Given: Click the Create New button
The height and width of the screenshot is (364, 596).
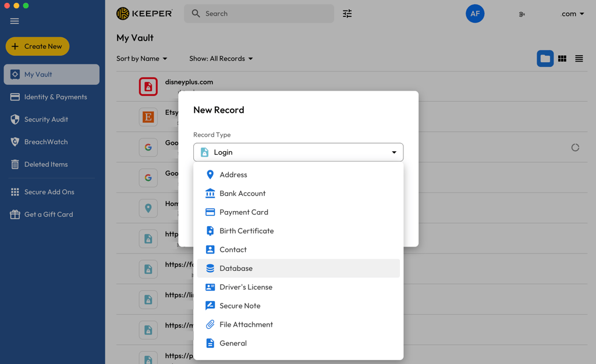Looking at the screenshot, I should [37, 47].
